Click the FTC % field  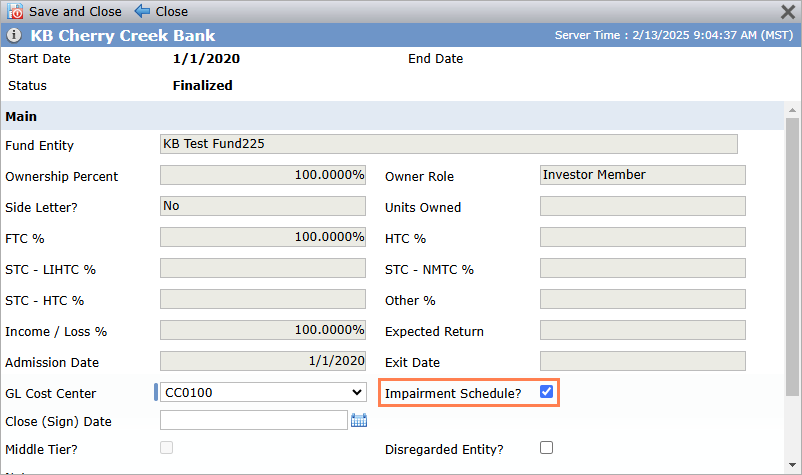tap(263, 237)
